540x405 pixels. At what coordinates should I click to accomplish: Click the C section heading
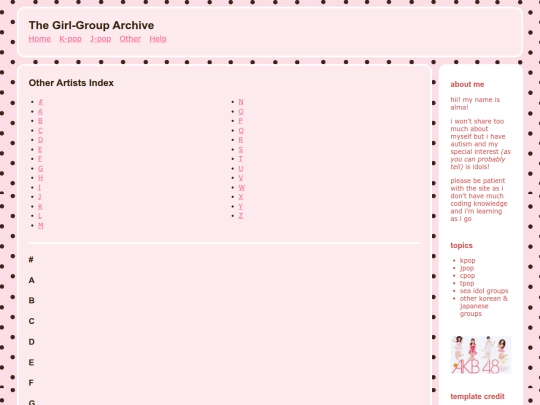[31, 321]
